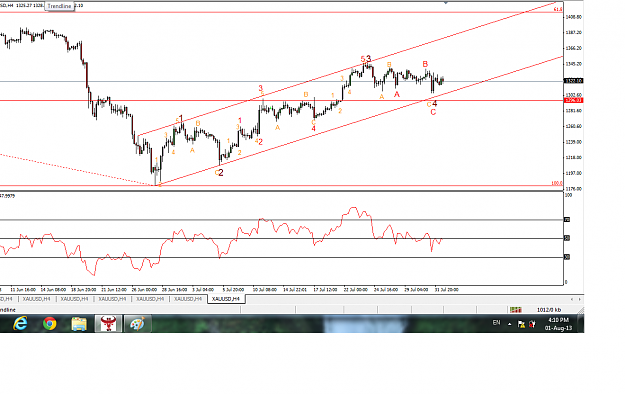
Task: Click the '21 Jun 12:00' time axis label
Action: pos(114,290)
